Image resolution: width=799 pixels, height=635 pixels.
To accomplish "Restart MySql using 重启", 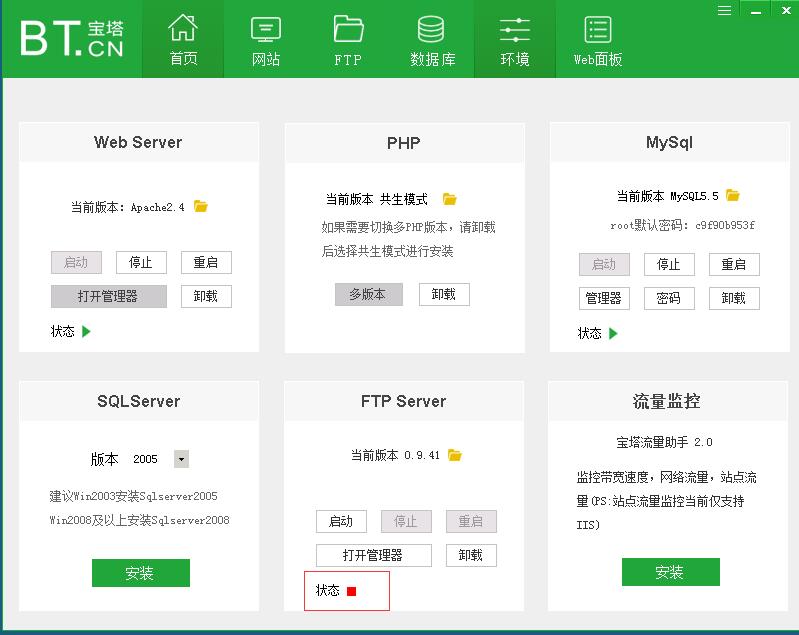I will click(x=734, y=264).
